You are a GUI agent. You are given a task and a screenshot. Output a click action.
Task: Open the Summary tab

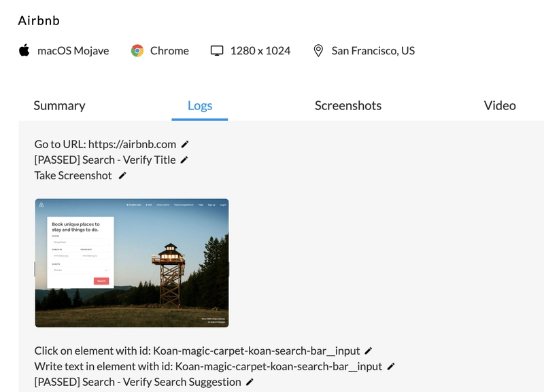(x=59, y=106)
